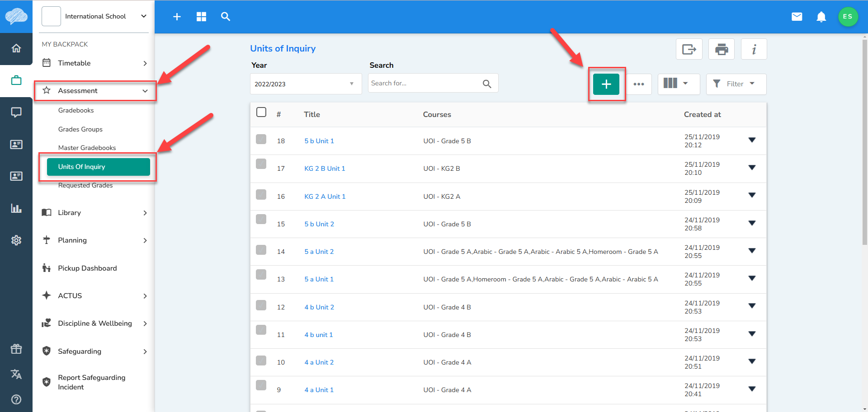The height and width of the screenshot is (412, 868).
Task: Open the KG 2 A Unit 1 link
Action: tap(325, 197)
